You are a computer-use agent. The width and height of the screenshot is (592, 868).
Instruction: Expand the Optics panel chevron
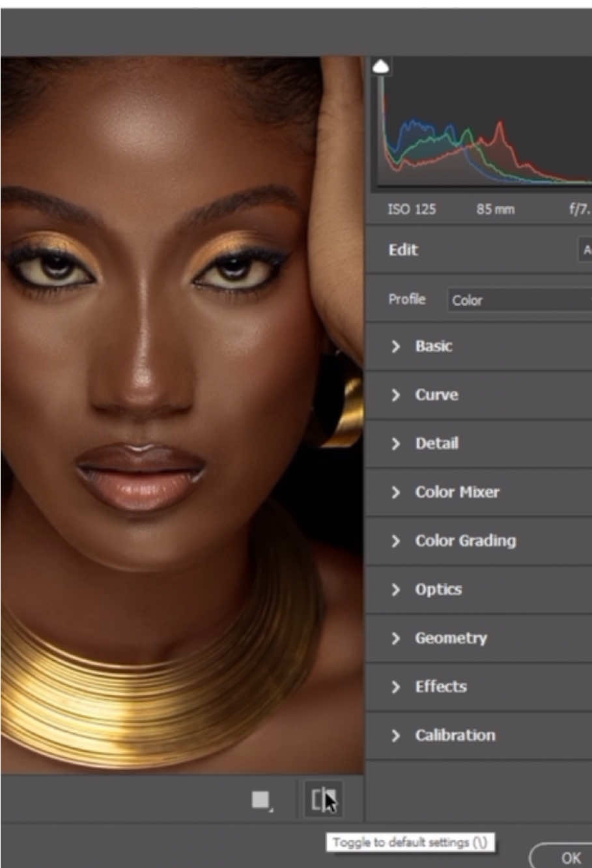click(395, 590)
